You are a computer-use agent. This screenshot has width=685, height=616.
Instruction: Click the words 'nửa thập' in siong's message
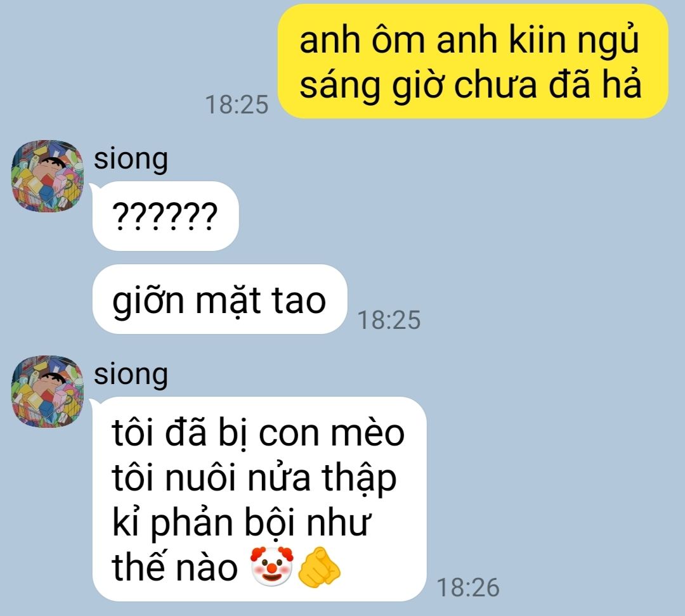322,479
